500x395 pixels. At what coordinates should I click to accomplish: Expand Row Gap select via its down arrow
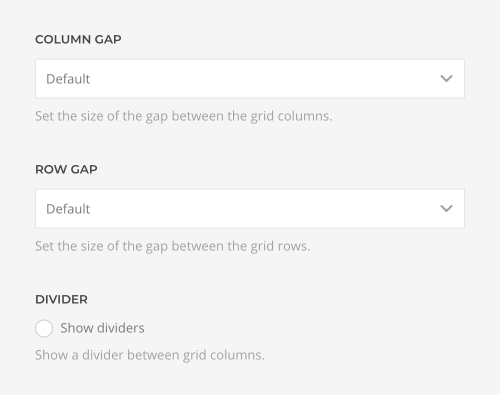click(x=446, y=209)
